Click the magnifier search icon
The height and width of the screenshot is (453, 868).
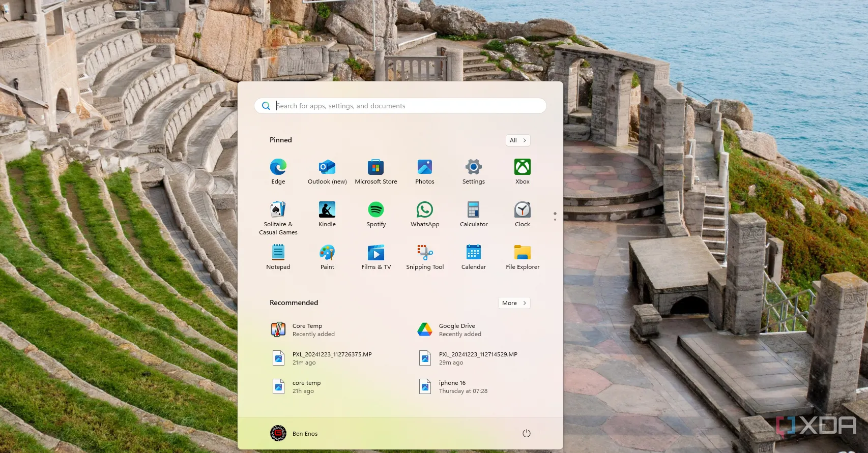266,106
